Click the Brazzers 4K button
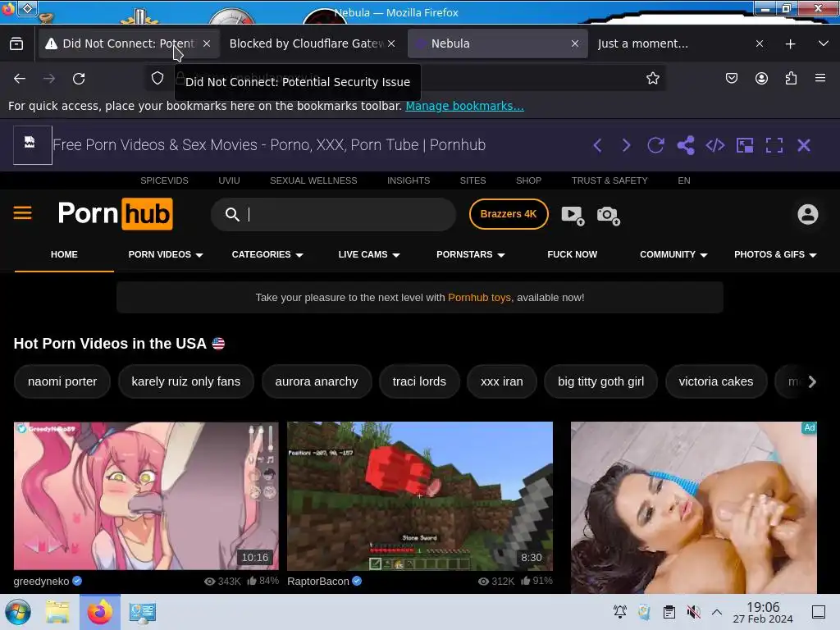 point(509,214)
